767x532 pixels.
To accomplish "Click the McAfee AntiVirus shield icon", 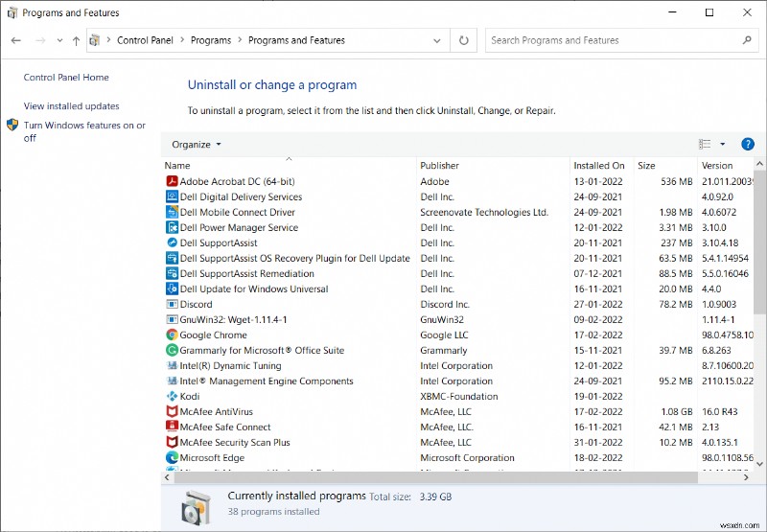I will click(x=172, y=412).
